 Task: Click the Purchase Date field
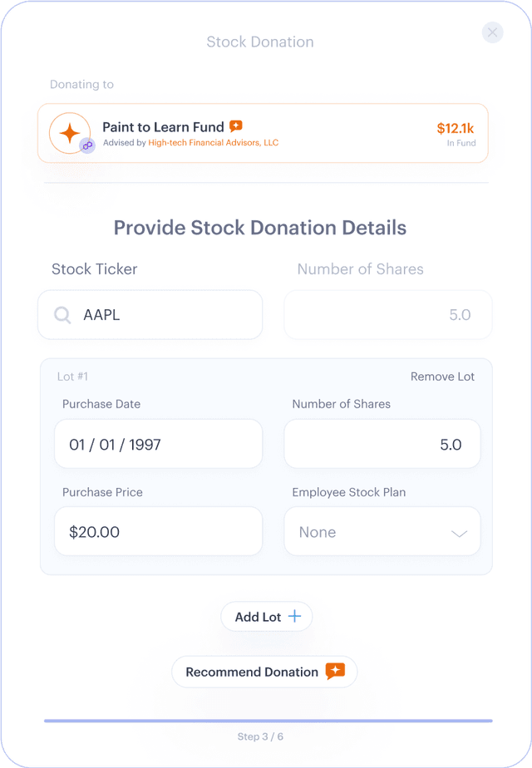[158, 445]
